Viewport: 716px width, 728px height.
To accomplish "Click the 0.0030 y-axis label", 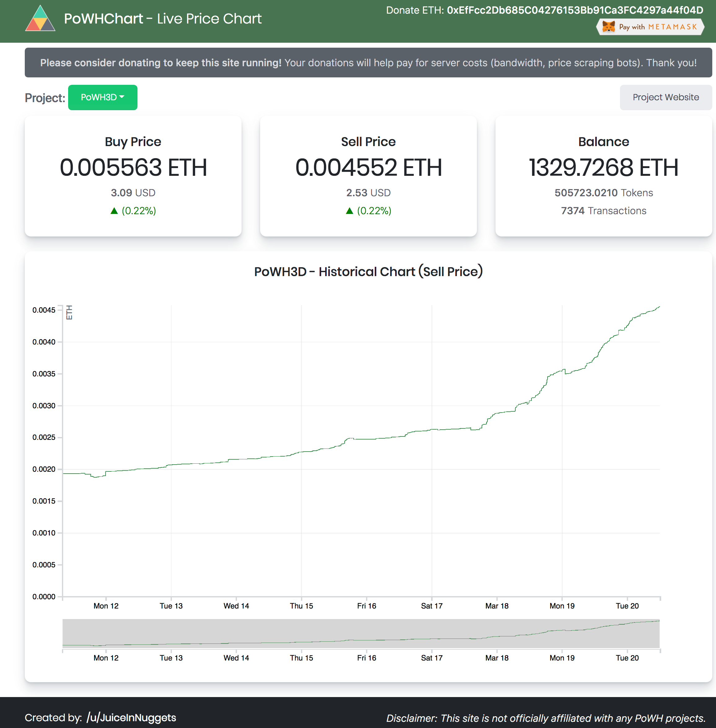I will (x=44, y=406).
